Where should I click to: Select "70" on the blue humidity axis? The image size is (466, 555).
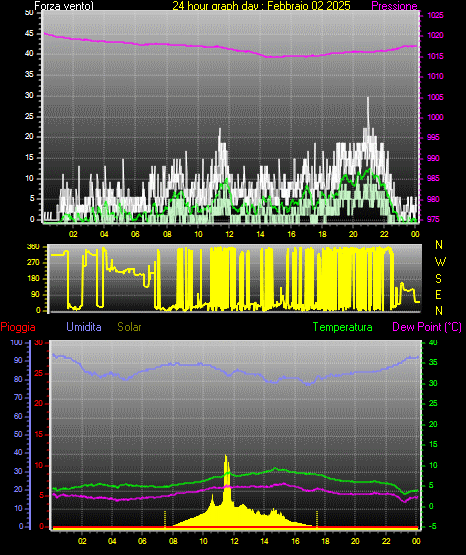tap(18, 397)
